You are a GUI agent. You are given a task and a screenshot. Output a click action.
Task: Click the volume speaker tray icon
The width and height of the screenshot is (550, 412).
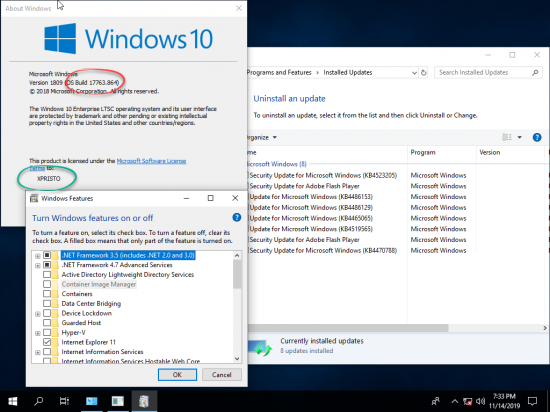point(481,401)
